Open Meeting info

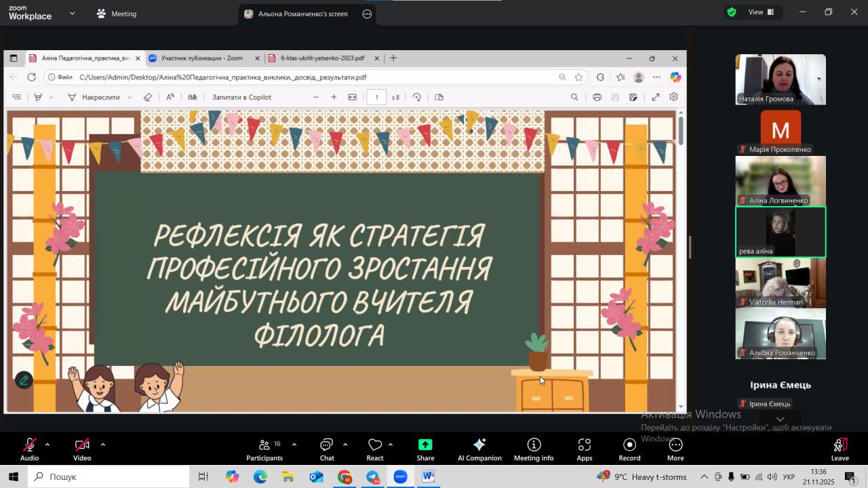pyautogui.click(x=534, y=449)
